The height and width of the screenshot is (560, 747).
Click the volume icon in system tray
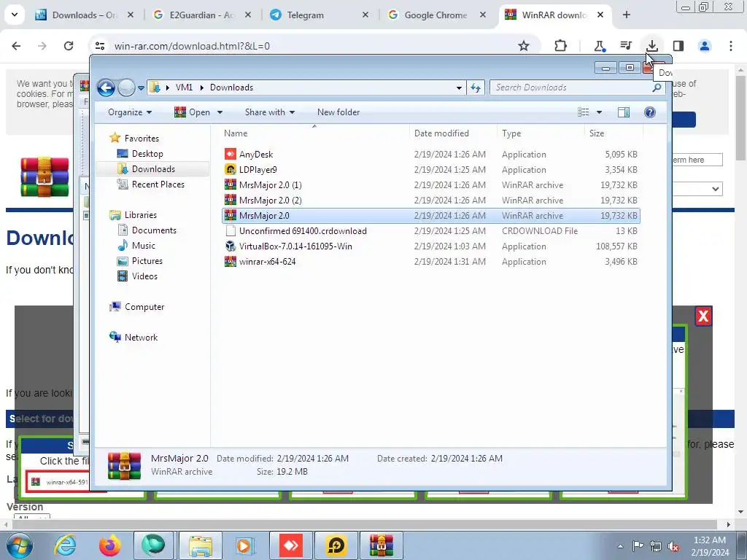(673, 546)
